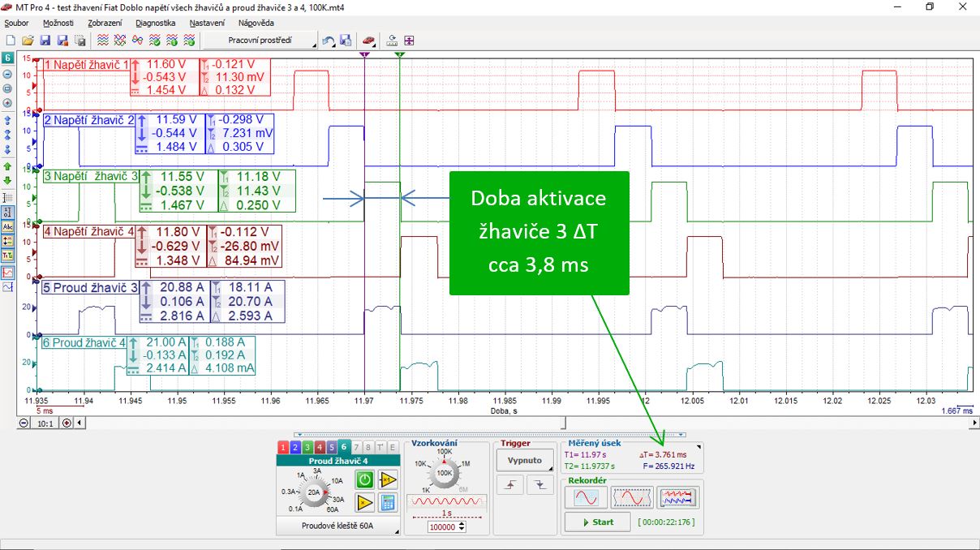The width and height of the screenshot is (980, 550).
Task: Expand Měřený úsek panel corner arrow
Action: (698, 446)
